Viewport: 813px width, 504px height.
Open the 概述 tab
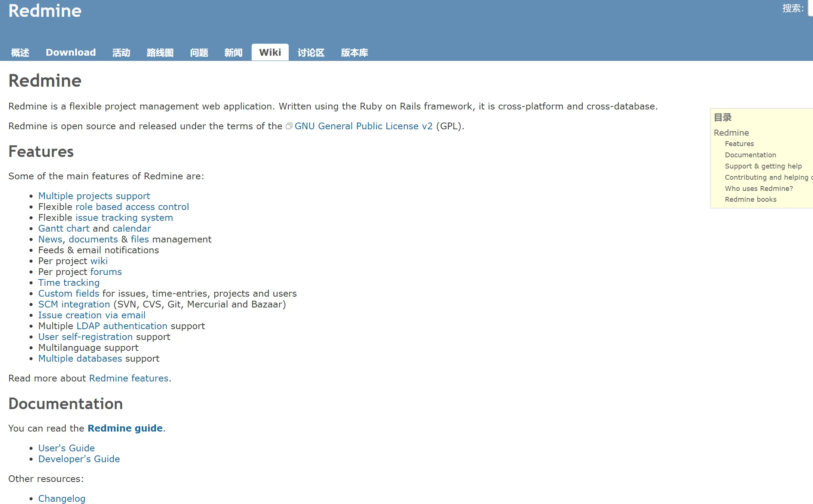(20, 52)
